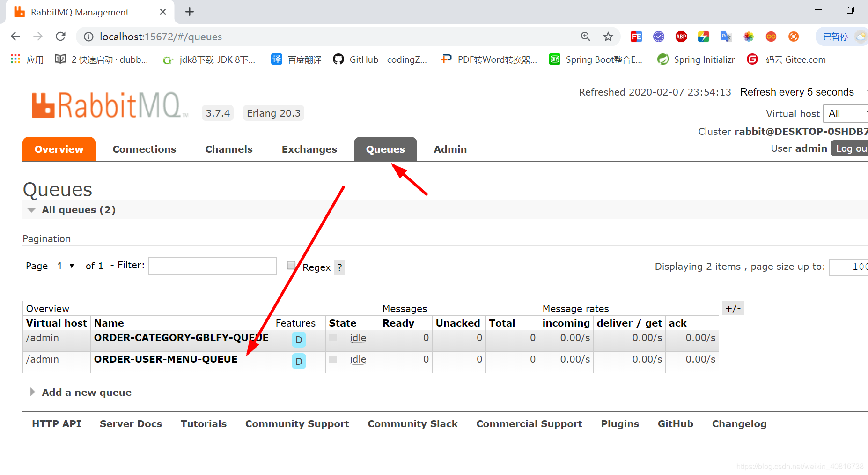Switch to the Overview tab
The height and width of the screenshot is (475, 868).
pyautogui.click(x=59, y=149)
